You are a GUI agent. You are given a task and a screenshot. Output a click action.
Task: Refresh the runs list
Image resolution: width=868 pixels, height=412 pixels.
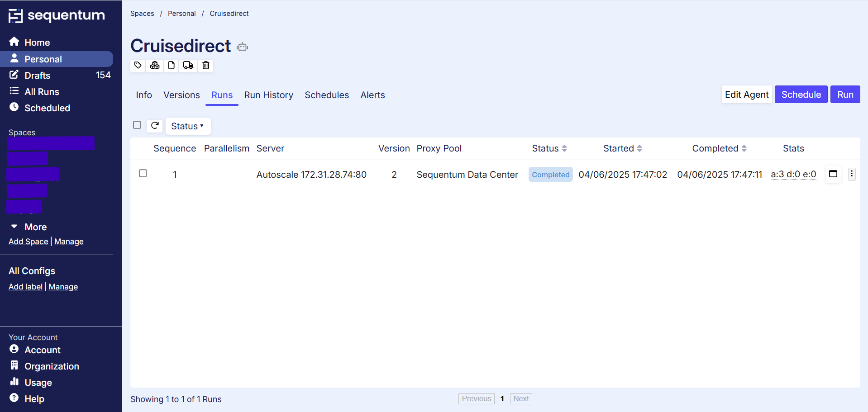pos(155,125)
